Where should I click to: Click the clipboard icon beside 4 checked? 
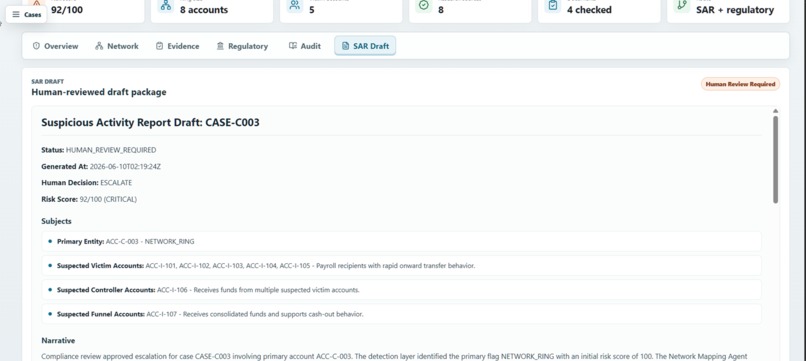(553, 5)
